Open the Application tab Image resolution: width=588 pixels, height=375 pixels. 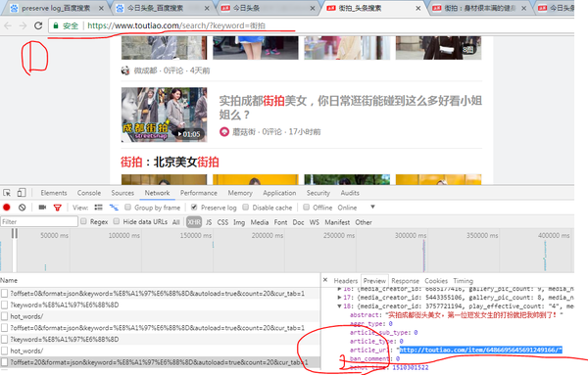(x=279, y=193)
